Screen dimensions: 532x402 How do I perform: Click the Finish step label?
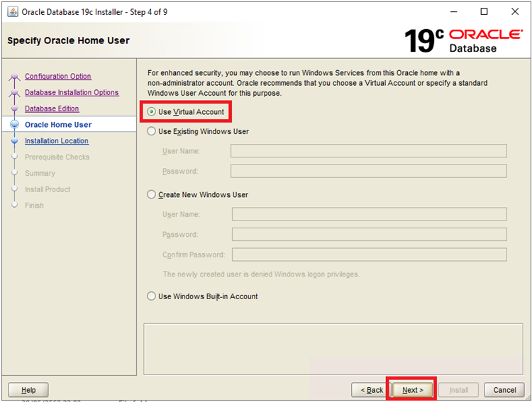coord(34,206)
